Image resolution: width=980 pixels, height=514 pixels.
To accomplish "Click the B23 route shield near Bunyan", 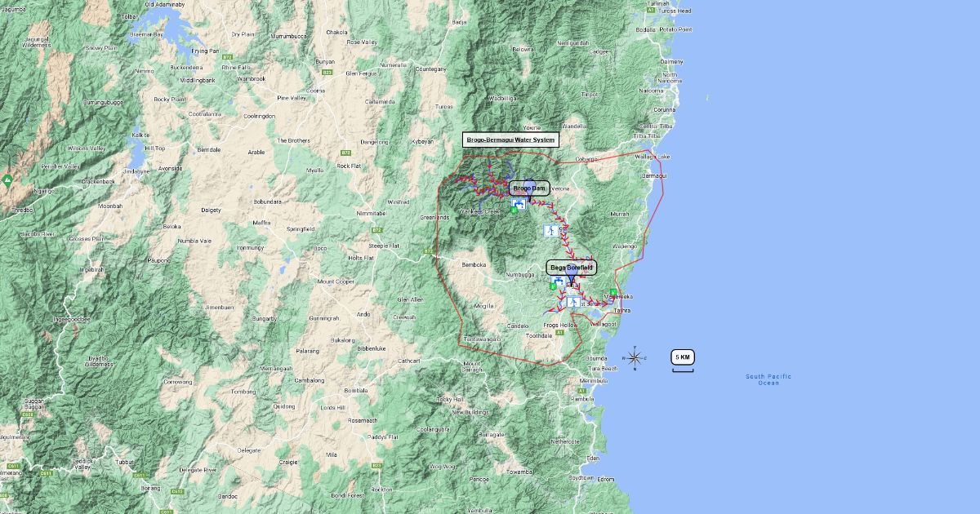I will click(x=327, y=73).
